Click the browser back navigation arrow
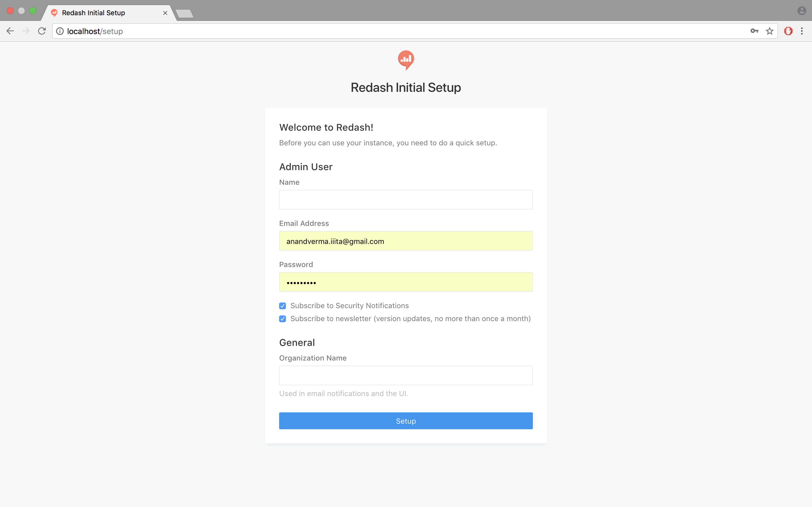The image size is (812, 507). coord(10,31)
